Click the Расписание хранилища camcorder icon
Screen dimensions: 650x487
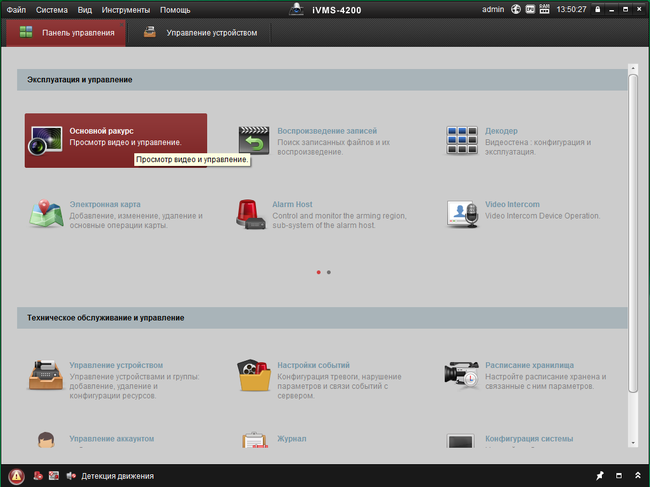(461, 375)
